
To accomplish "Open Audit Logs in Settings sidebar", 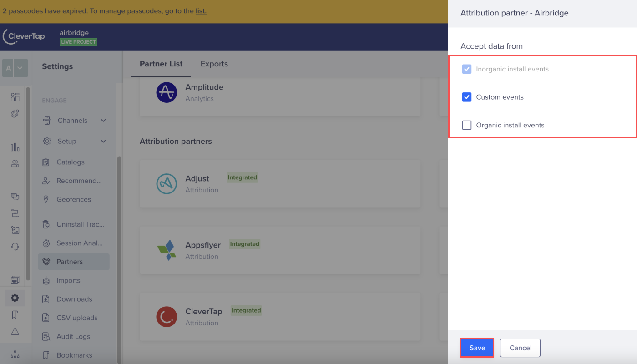I will tap(74, 337).
